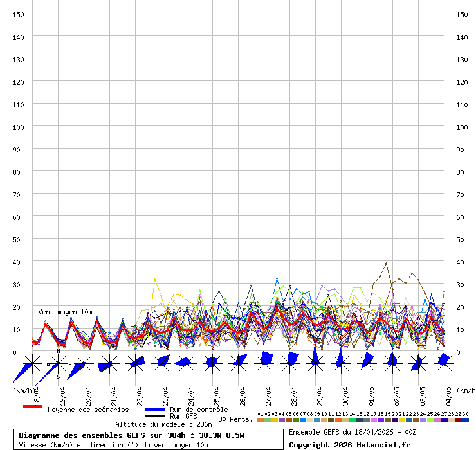Click the perturbation 20 dark purple swatch

coord(395,420)
